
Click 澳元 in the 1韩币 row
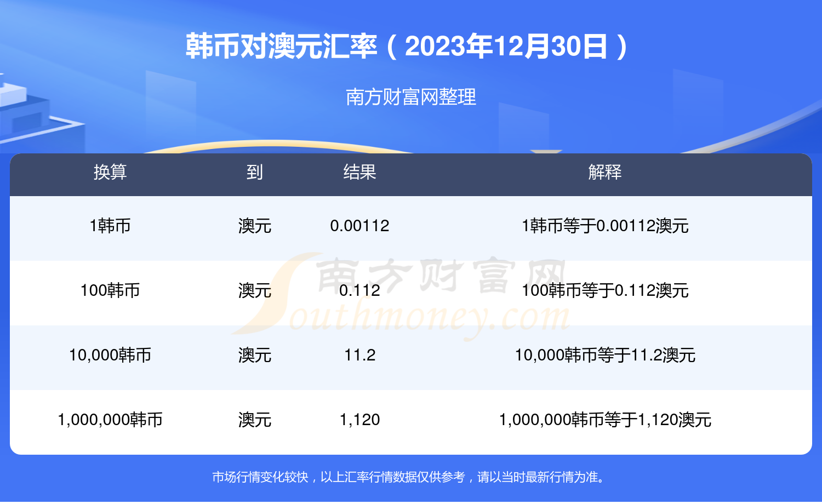pyautogui.click(x=255, y=226)
